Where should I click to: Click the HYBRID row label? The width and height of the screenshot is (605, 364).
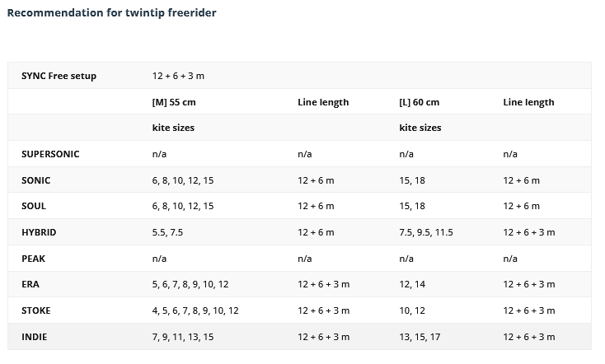click(x=39, y=232)
